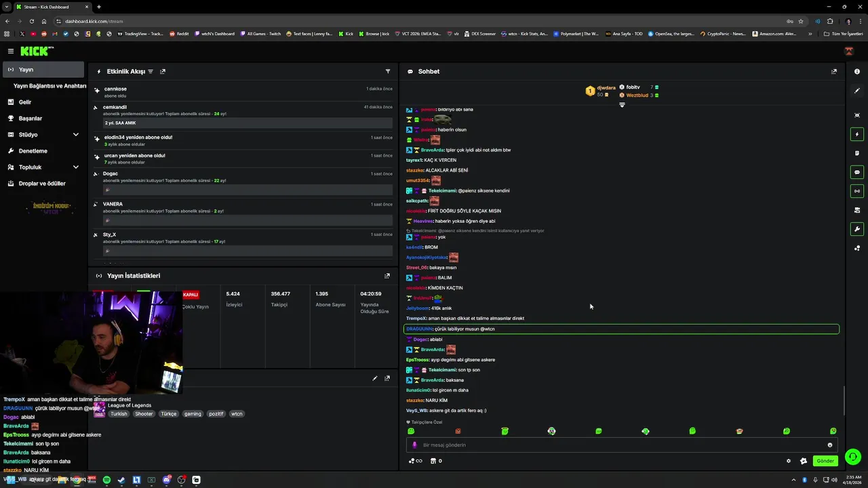Viewport: 868px width, 488px height.
Task: Pop out the Etkinlik Akışı panel
Action: (x=163, y=71)
